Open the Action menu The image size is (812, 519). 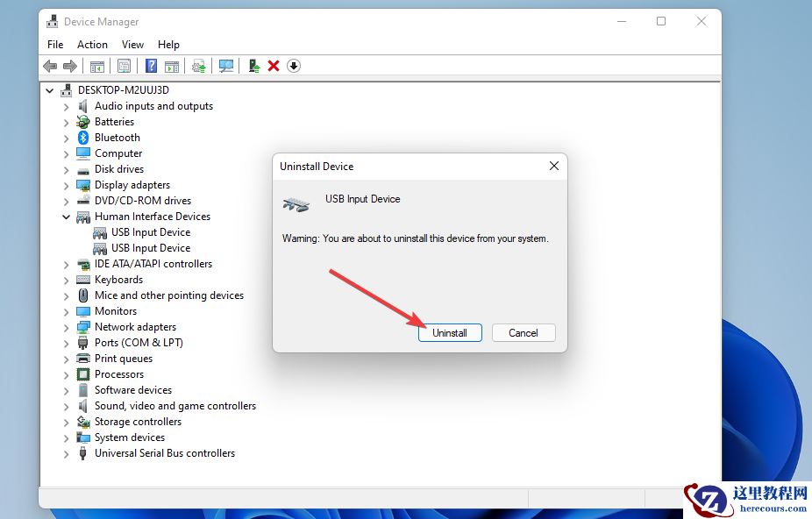coord(92,44)
